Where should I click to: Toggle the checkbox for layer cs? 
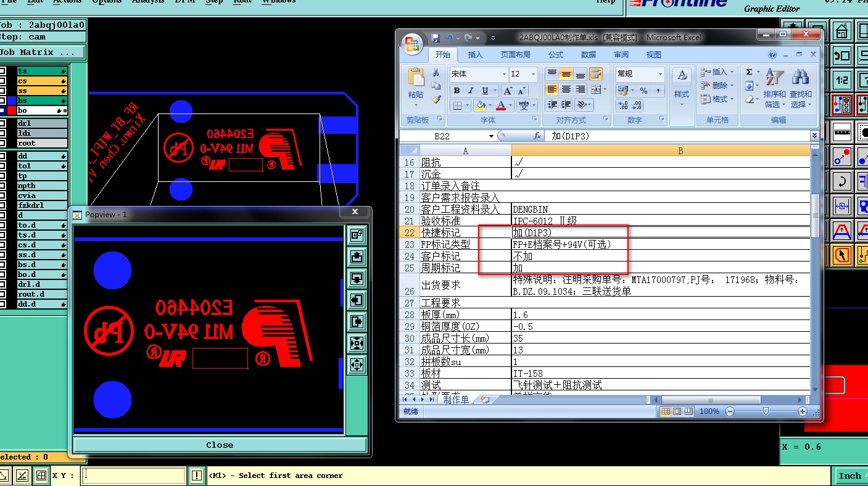tap(3, 81)
